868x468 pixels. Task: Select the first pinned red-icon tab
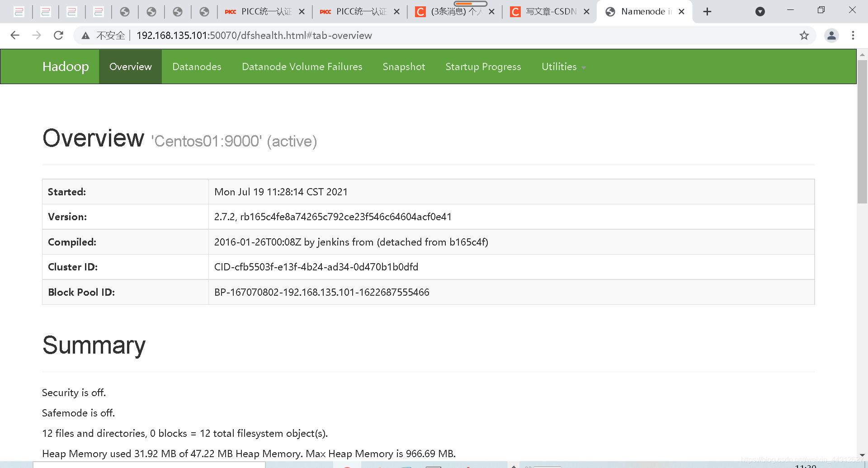tap(19, 12)
